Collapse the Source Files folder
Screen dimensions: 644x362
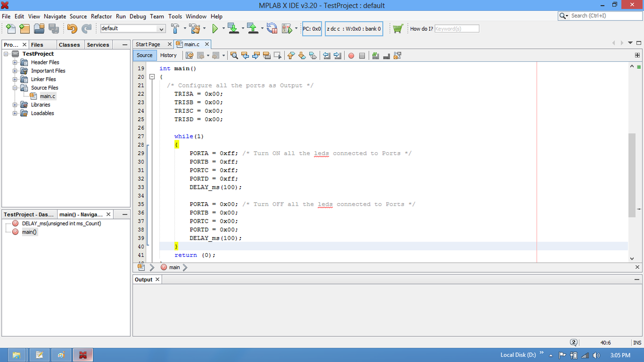(x=16, y=87)
